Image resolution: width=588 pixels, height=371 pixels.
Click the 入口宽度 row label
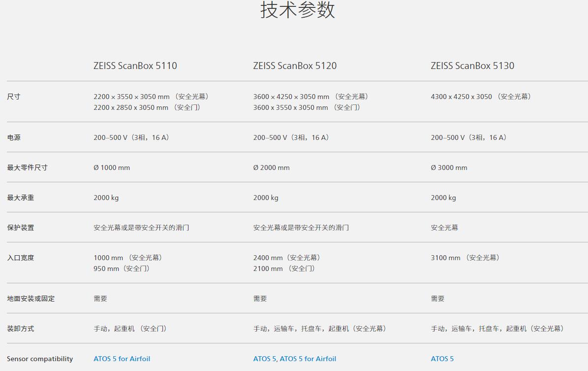point(20,258)
